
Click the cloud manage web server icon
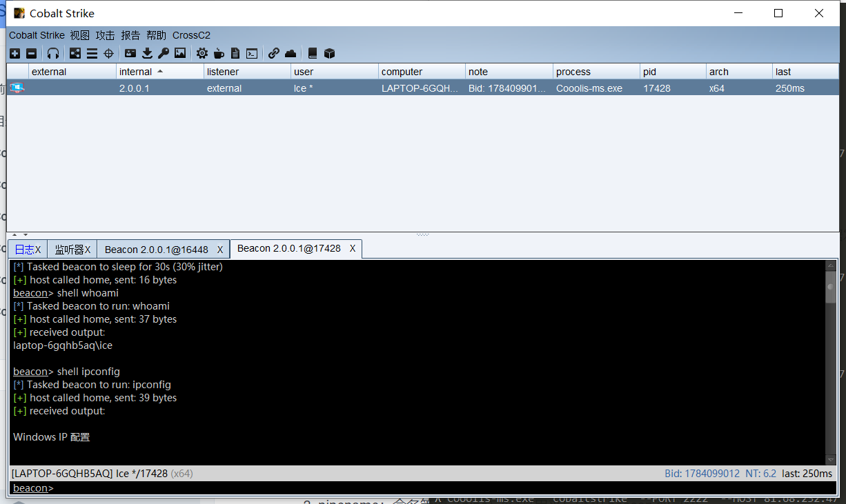click(x=291, y=53)
